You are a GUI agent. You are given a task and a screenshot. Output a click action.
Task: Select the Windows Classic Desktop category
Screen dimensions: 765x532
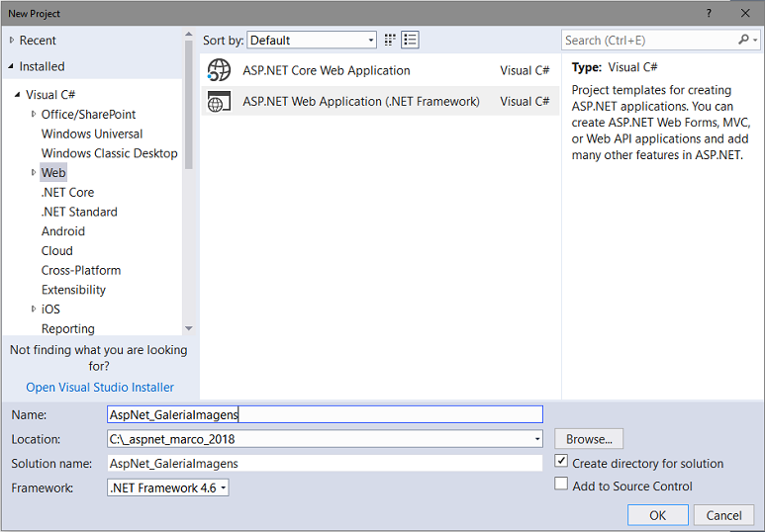[109, 153]
